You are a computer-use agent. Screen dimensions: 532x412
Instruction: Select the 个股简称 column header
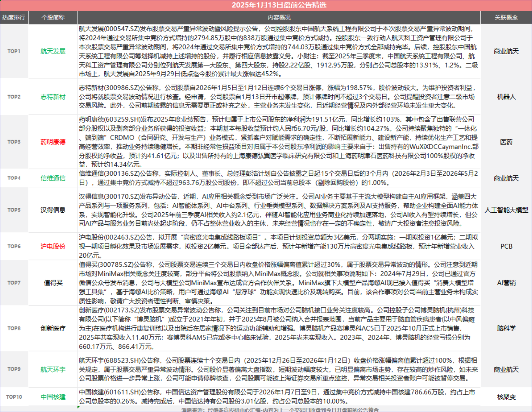click(53, 17)
